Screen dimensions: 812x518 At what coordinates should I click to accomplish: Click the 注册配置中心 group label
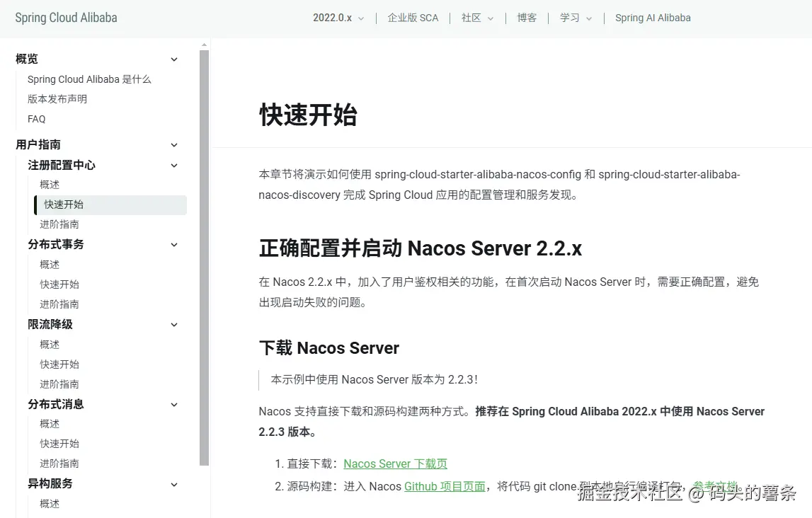[x=62, y=165]
